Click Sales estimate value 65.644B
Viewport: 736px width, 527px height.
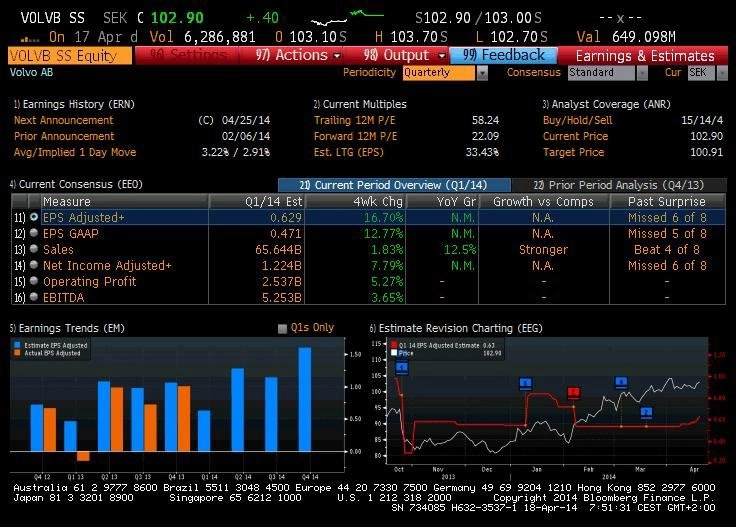point(278,250)
